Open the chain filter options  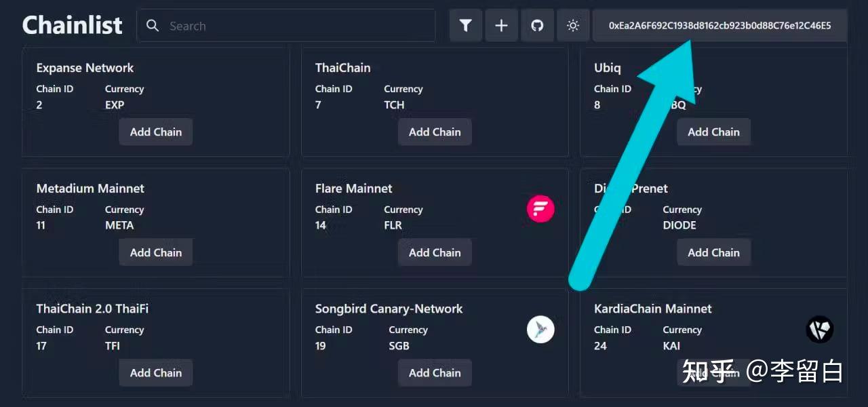pyautogui.click(x=466, y=25)
